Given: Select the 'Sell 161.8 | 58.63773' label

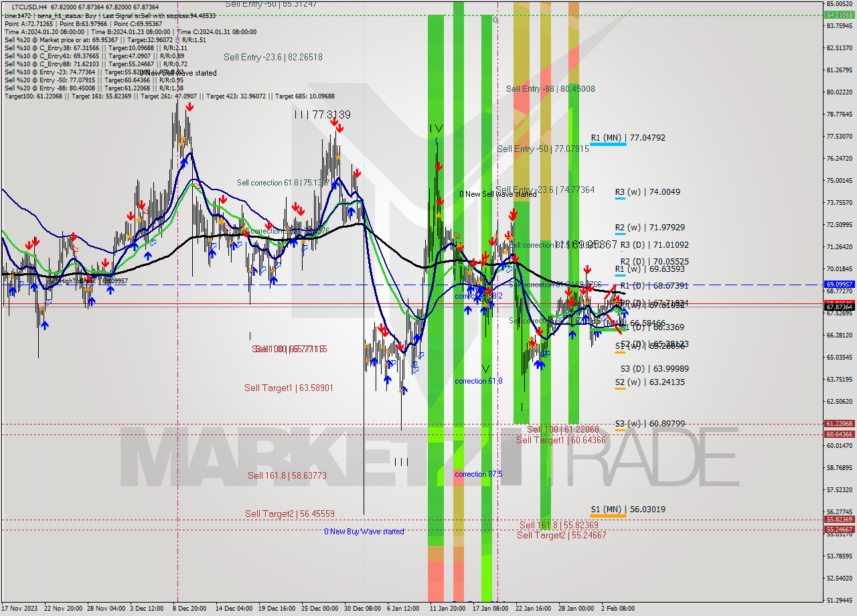Looking at the screenshot, I should [287, 475].
